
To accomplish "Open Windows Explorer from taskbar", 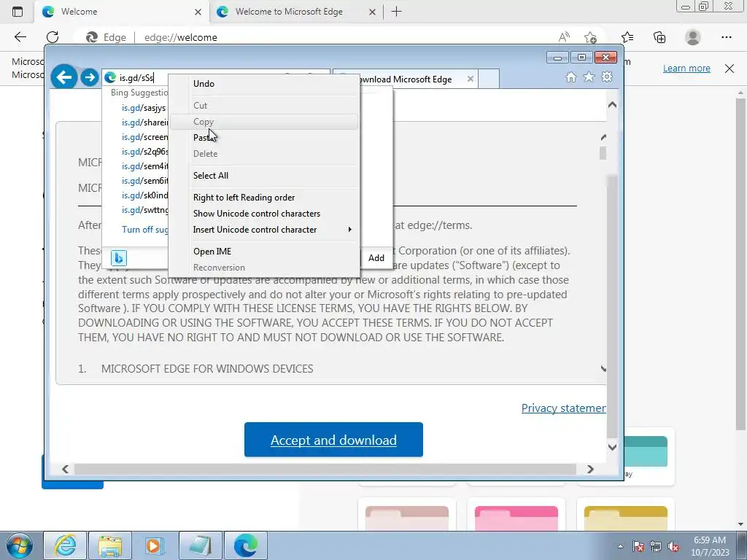I will click(110, 545).
